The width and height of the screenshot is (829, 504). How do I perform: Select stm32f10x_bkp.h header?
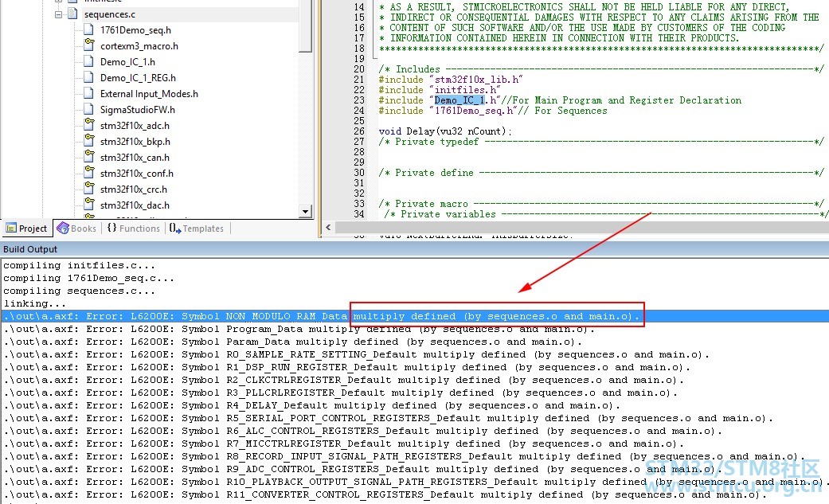(135, 141)
